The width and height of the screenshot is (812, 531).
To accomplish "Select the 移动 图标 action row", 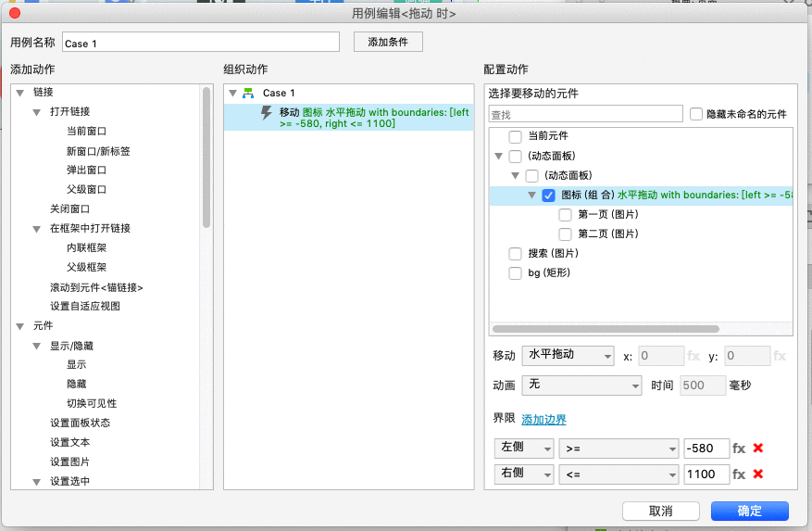I will click(x=349, y=117).
